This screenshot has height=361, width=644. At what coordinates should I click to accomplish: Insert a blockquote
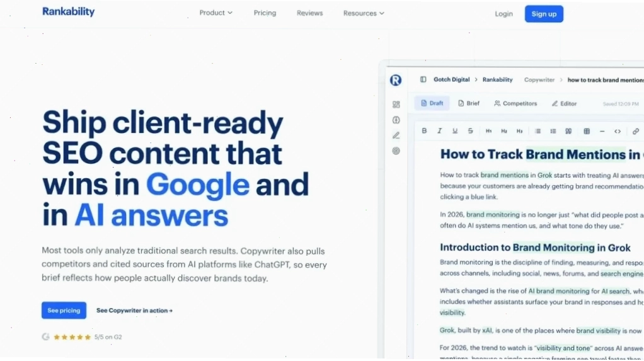click(568, 131)
